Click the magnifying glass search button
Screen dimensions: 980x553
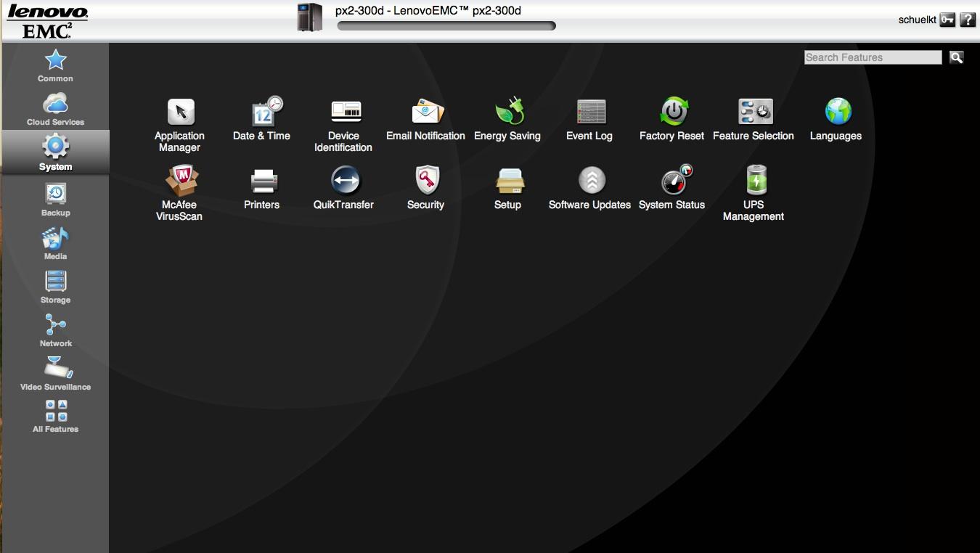tap(957, 57)
